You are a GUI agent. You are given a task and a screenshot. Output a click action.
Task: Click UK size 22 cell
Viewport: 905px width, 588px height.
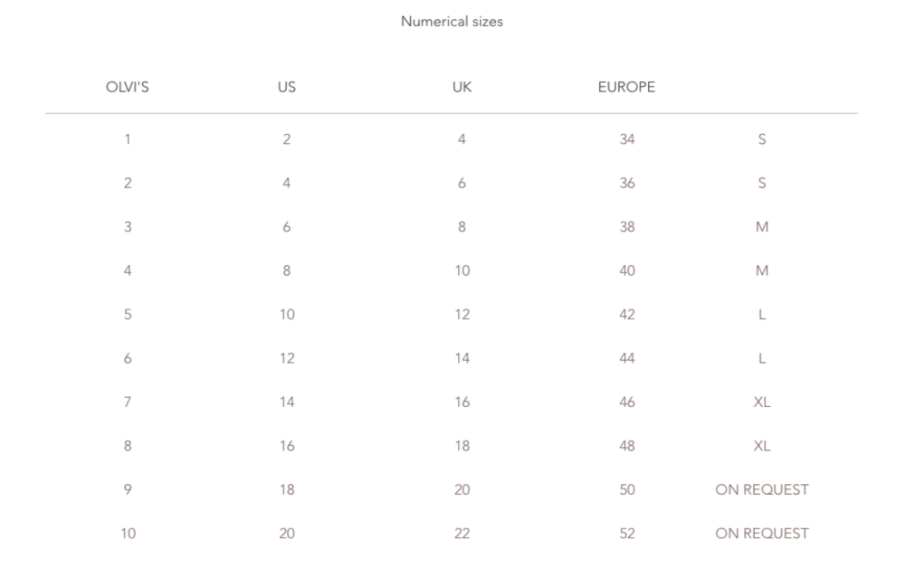coord(462,534)
